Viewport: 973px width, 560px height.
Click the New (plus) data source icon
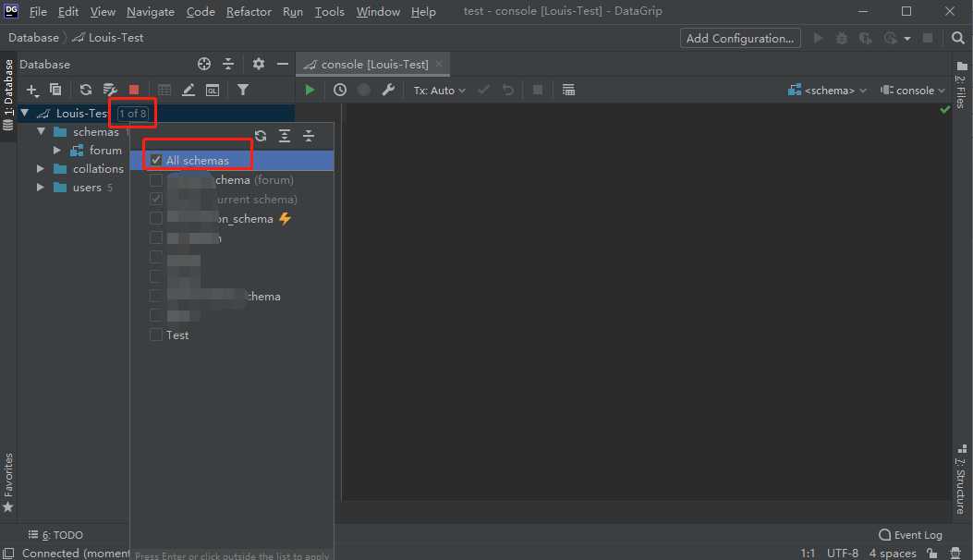[32, 90]
